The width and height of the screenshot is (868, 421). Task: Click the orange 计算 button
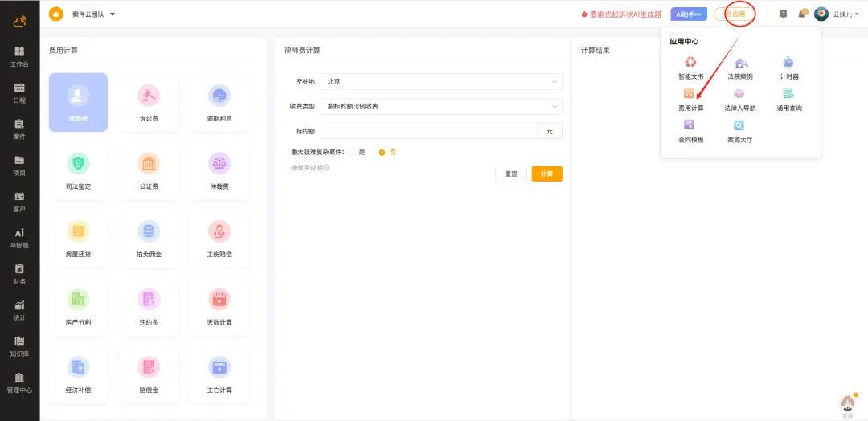(547, 174)
